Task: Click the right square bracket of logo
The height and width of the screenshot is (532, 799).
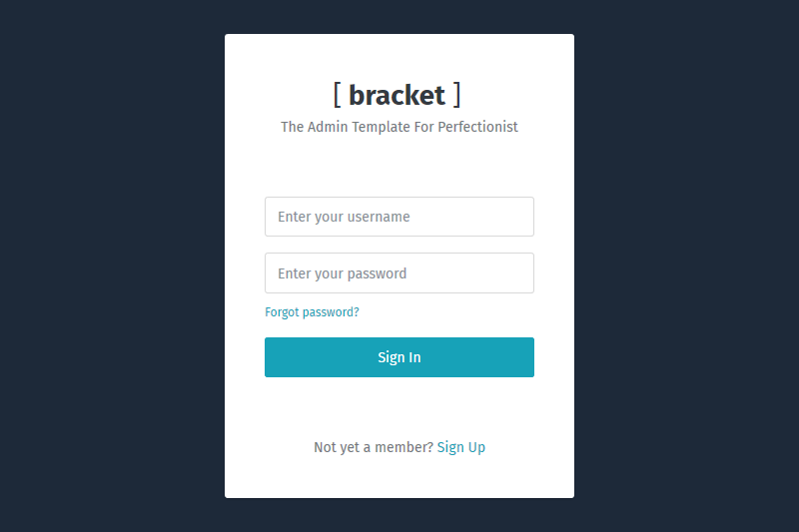Action: (456, 95)
